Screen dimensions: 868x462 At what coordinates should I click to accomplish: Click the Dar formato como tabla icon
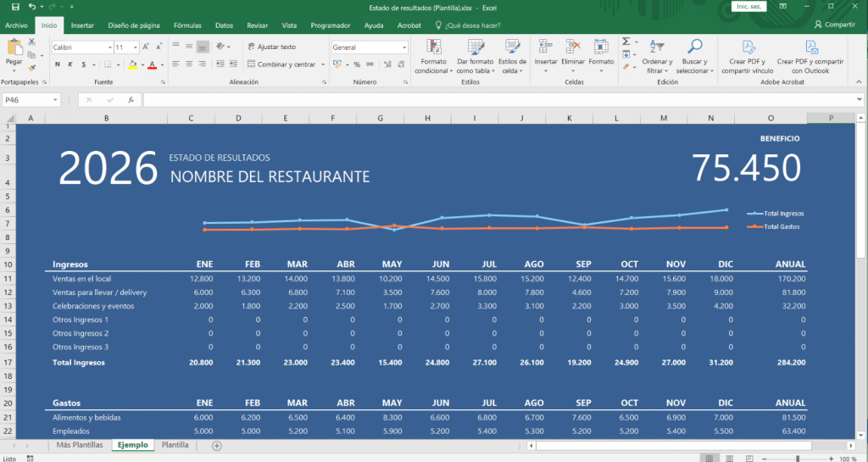476,47
